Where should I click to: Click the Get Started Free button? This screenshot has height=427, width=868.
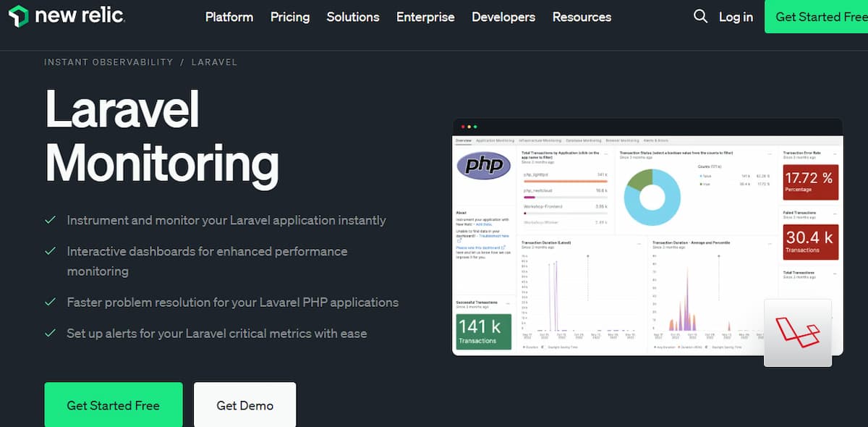pos(113,406)
